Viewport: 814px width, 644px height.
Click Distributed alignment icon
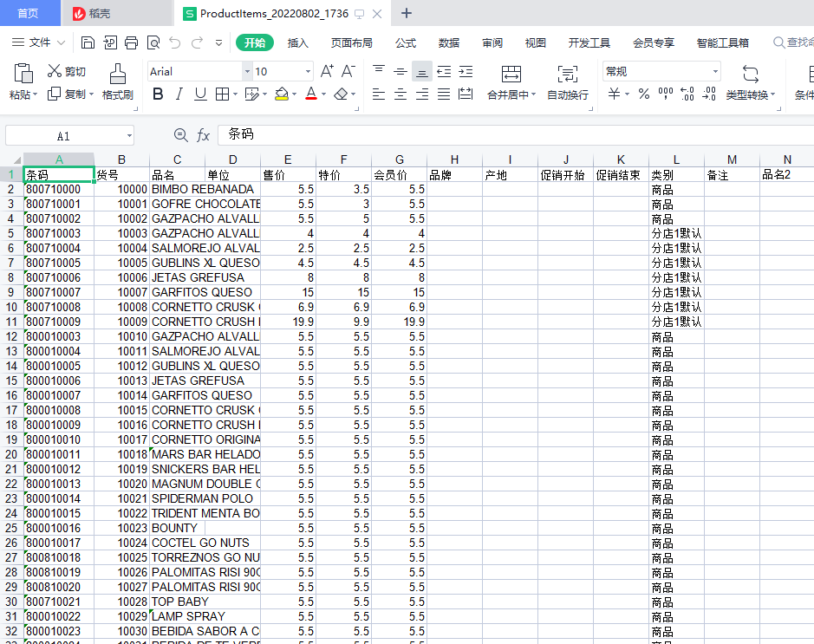pyautogui.click(x=466, y=94)
